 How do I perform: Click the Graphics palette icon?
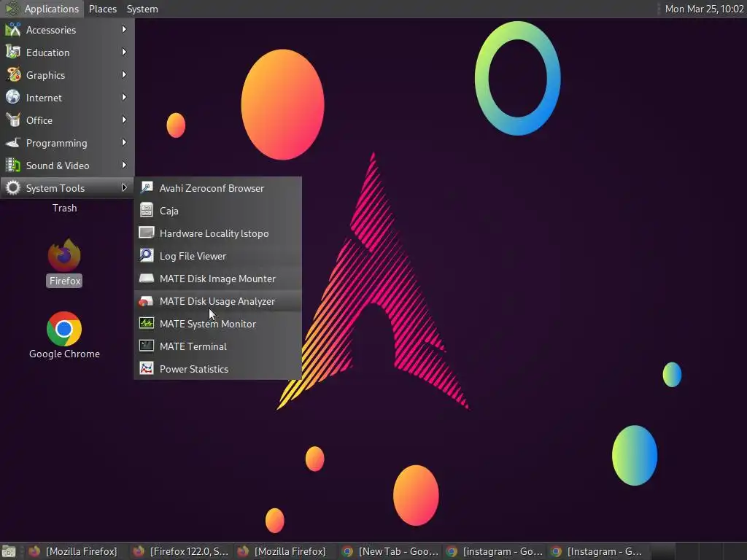[x=13, y=75]
